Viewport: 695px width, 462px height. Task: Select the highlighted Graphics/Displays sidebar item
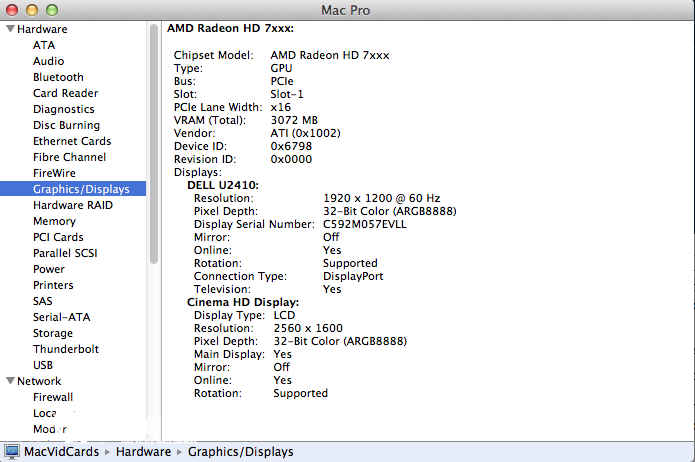point(80,189)
